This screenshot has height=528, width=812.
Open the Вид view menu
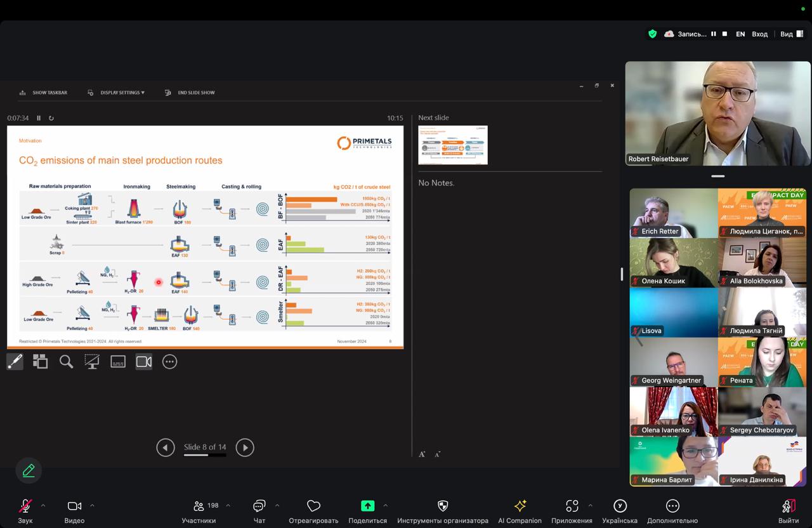point(791,34)
